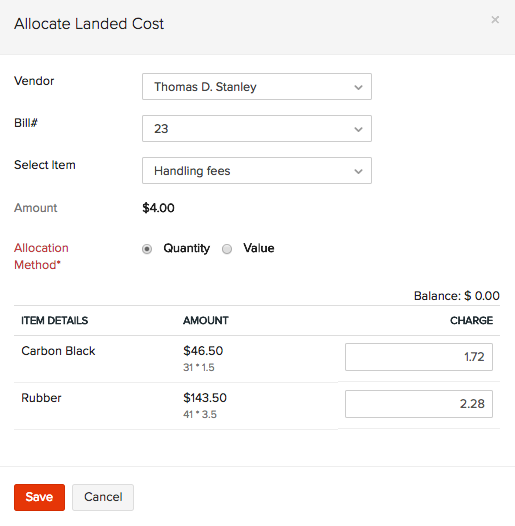
Task: Click the Quantity option label
Action: click(x=187, y=248)
